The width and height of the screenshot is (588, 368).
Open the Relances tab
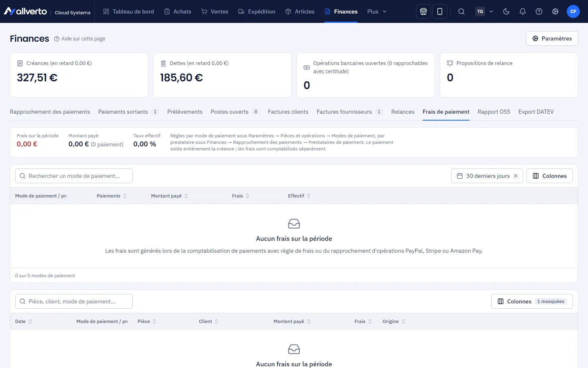coord(403,112)
